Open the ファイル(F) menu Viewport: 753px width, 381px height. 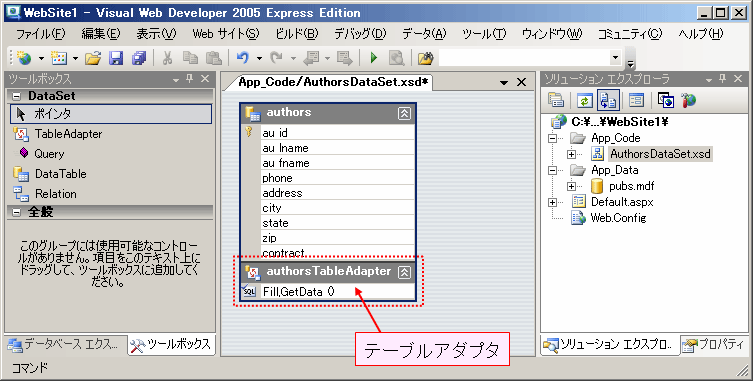(40, 34)
